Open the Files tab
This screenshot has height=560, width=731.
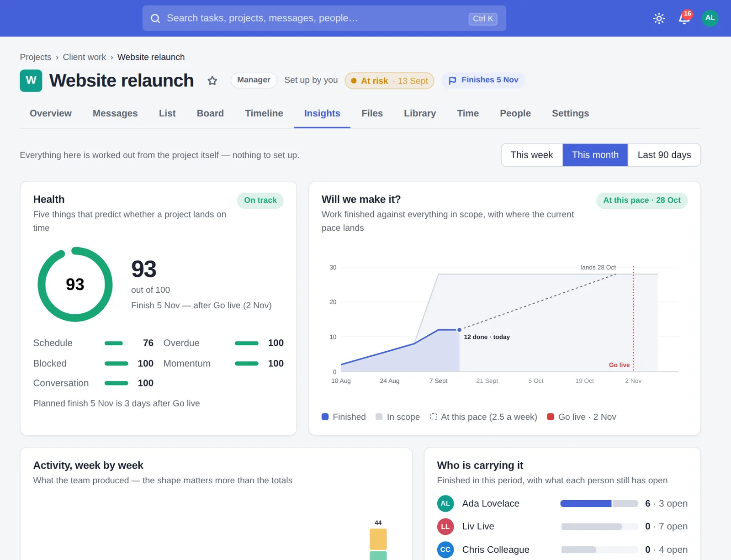pyautogui.click(x=372, y=113)
